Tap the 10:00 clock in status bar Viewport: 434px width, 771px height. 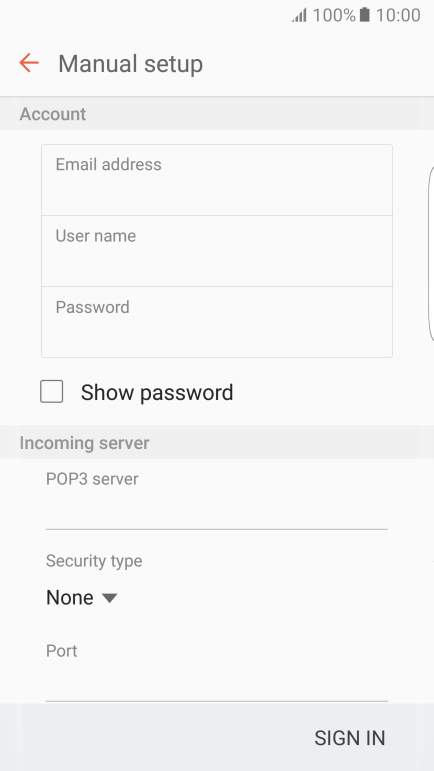pyautogui.click(x=398, y=15)
